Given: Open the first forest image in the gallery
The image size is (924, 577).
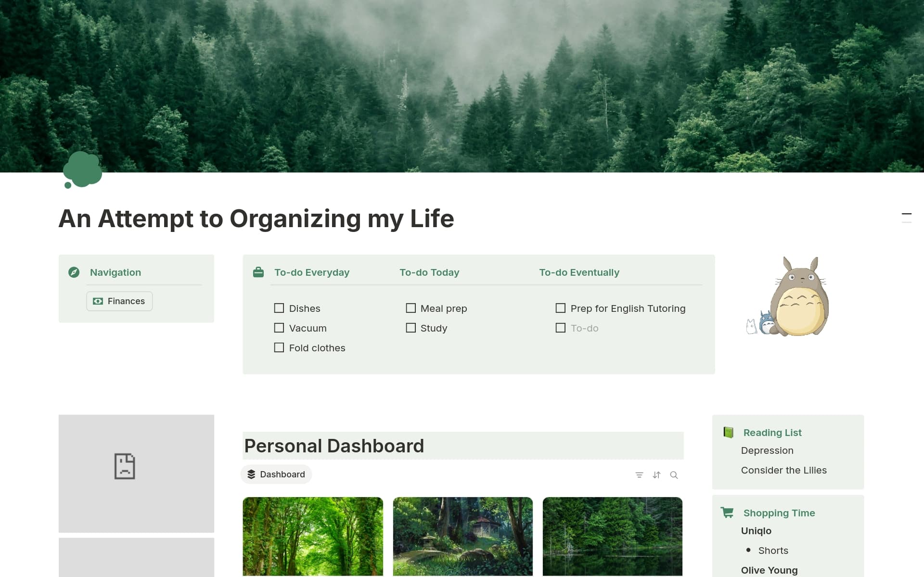Looking at the screenshot, I should pos(313,536).
